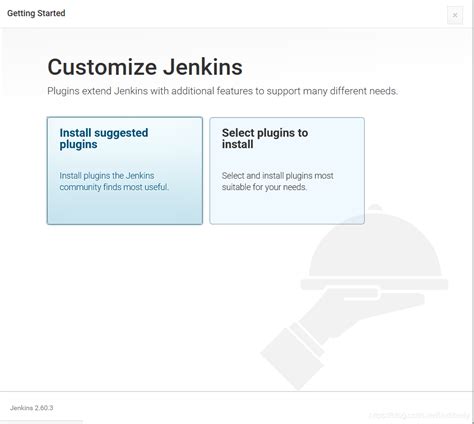This screenshot has height=424, width=474.
Task: Click the Customize Jenkins heading
Action: 145,67
